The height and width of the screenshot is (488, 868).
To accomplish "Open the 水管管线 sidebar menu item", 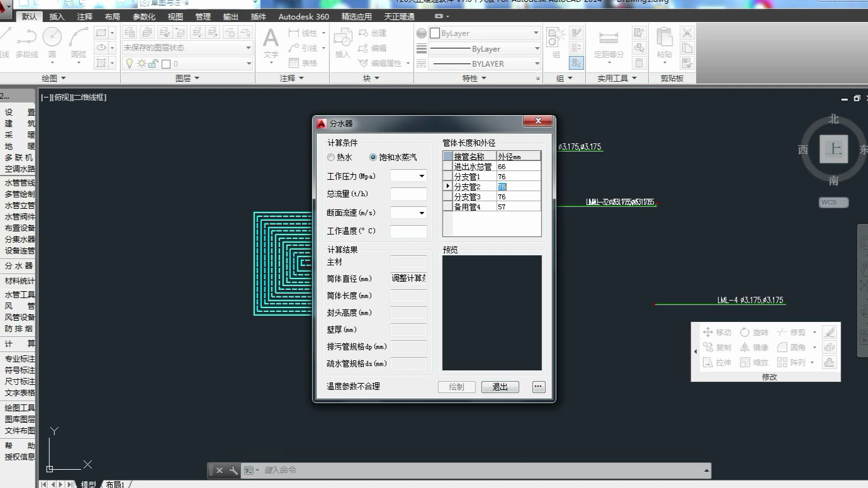I will pyautogui.click(x=19, y=183).
